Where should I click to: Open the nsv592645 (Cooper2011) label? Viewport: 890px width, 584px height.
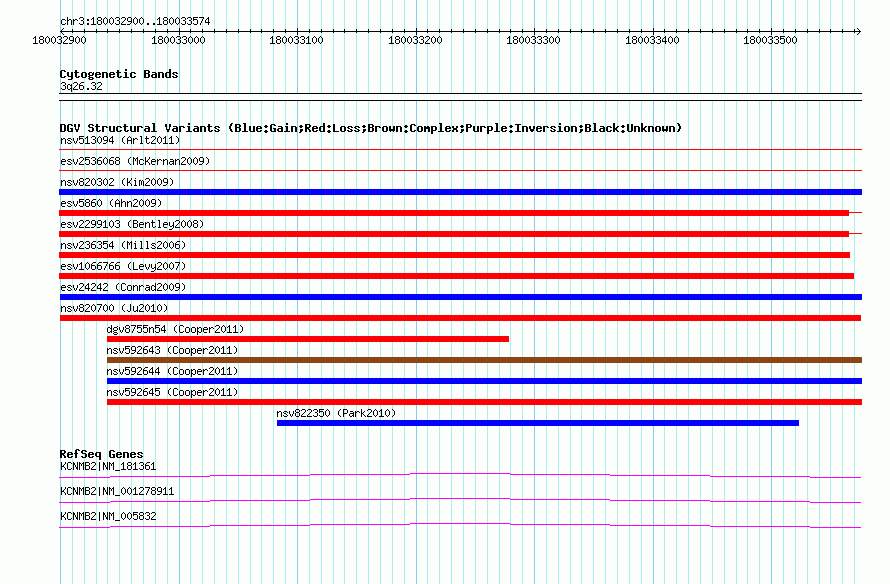[172, 392]
